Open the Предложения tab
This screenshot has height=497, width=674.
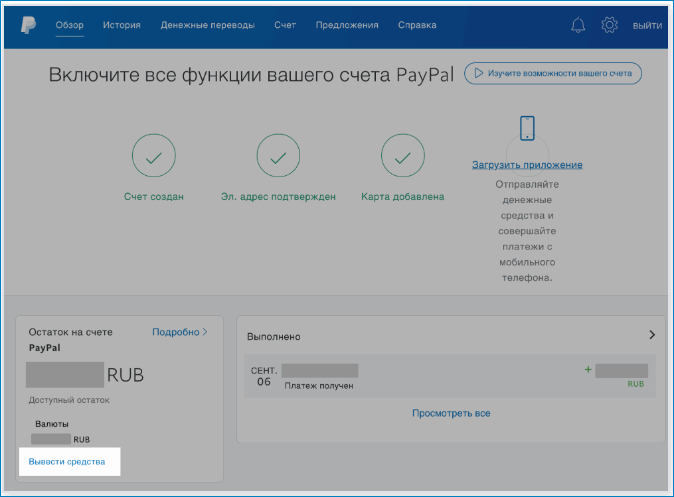click(347, 25)
